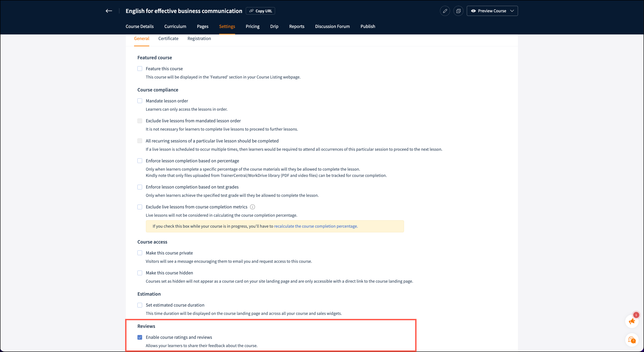Go to the Curriculum menu item
Screen dimensions: 644x352
click(175, 26)
